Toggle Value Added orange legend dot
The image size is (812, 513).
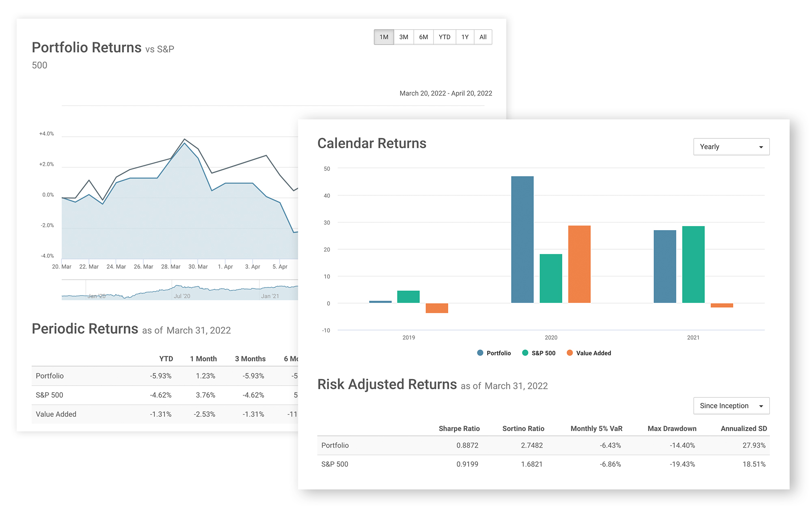(x=570, y=353)
